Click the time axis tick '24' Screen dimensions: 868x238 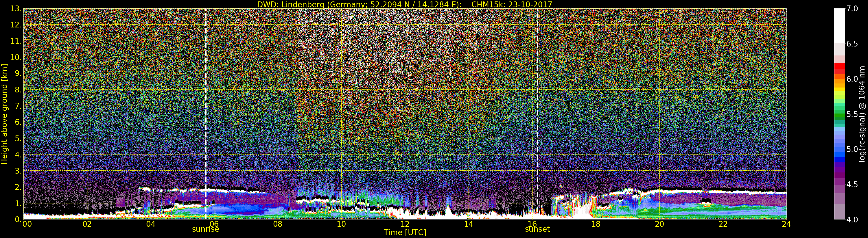(x=786, y=224)
